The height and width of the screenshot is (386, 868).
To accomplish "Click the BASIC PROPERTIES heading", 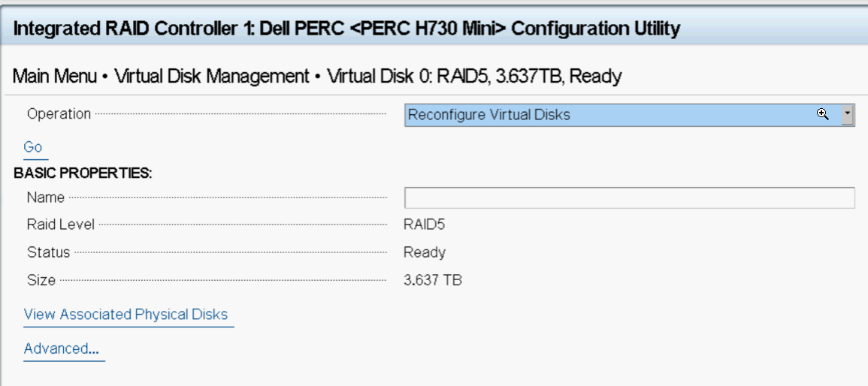I will 83,173.
